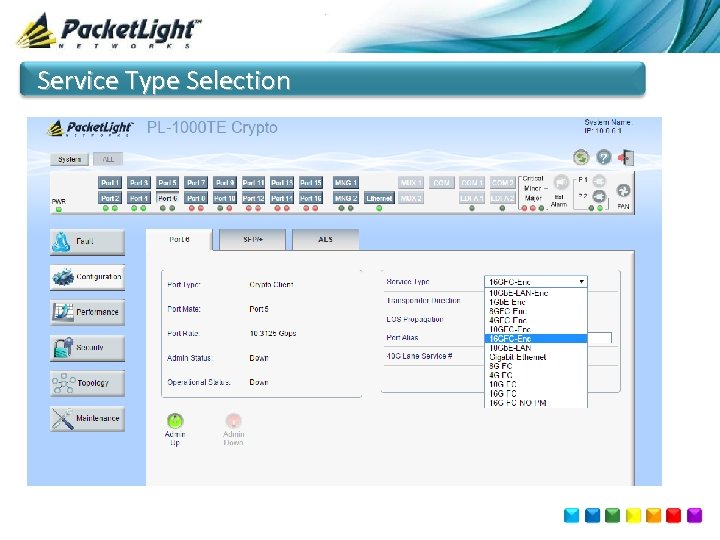The height and width of the screenshot is (540, 720).
Task: Click the logout door icon
Action: (x=626, y=158)
